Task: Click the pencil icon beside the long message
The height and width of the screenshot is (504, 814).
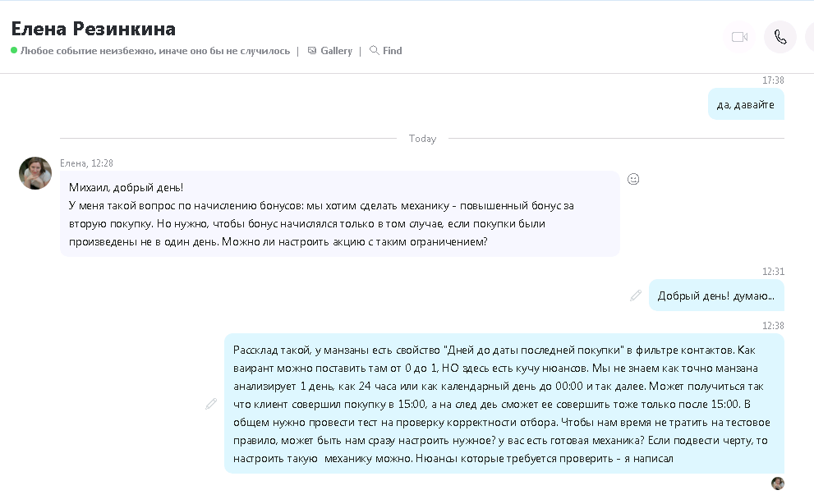Action: [211, 404]
